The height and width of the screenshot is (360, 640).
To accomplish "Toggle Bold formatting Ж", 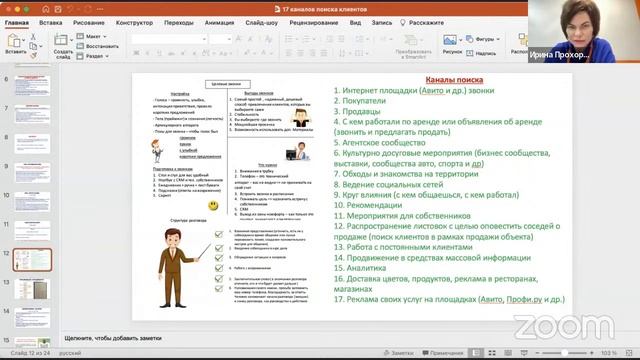I will (x=136, y=53).
